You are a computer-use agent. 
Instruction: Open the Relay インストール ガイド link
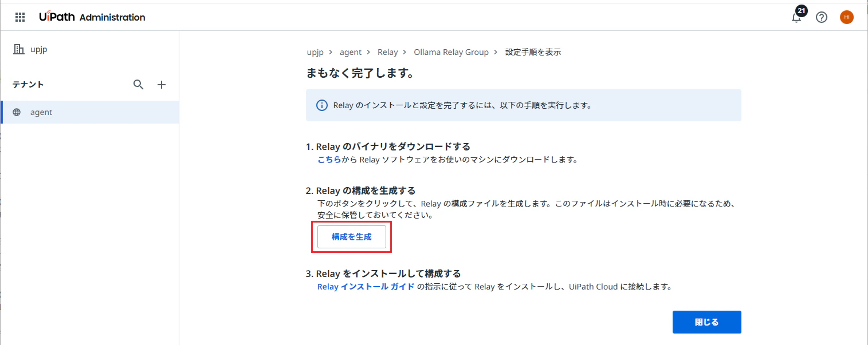coord(366,287)
